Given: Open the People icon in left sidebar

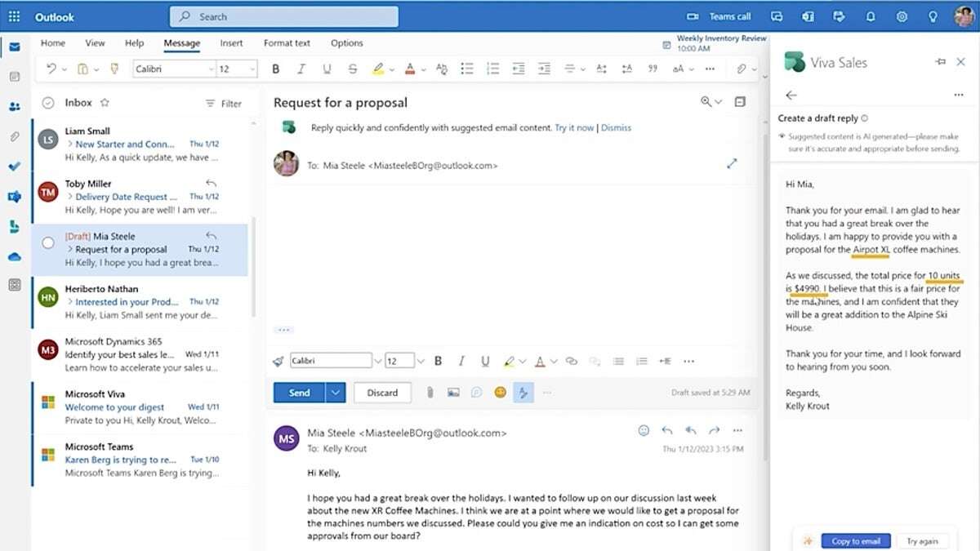Looking at the screenshot, I should [12, 106].
